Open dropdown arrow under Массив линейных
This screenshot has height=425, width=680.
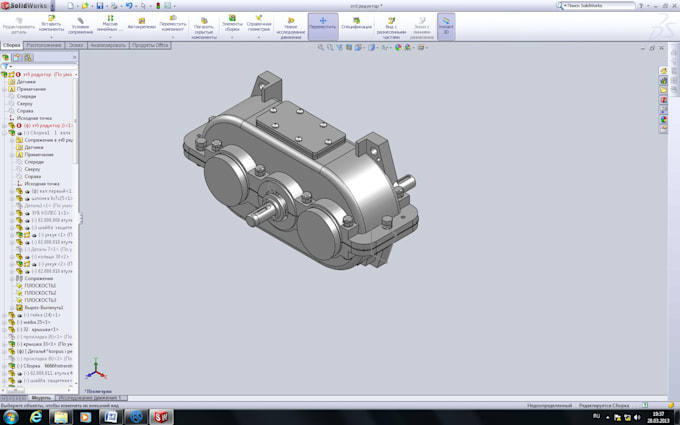110,37
